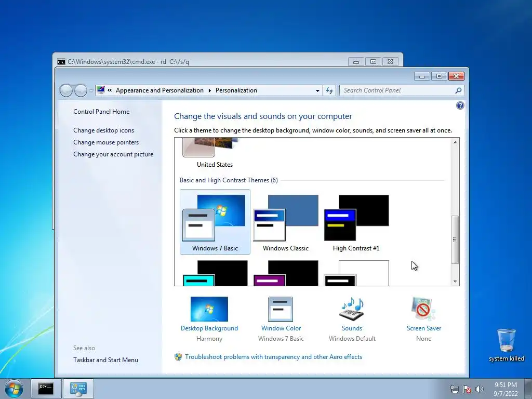Maximize the cmd.exe window
This screenshot has height=399, width=532.
tap(373, 62)
